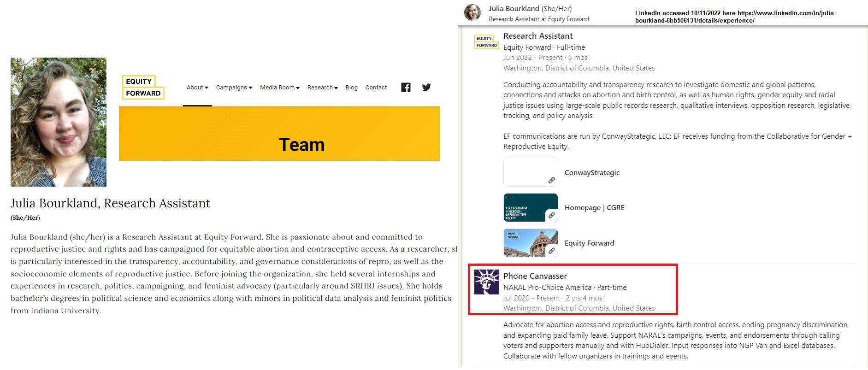Open the Research dropdown menu
The width and height of the screenshot is (868, 370).
click(322, 88)
